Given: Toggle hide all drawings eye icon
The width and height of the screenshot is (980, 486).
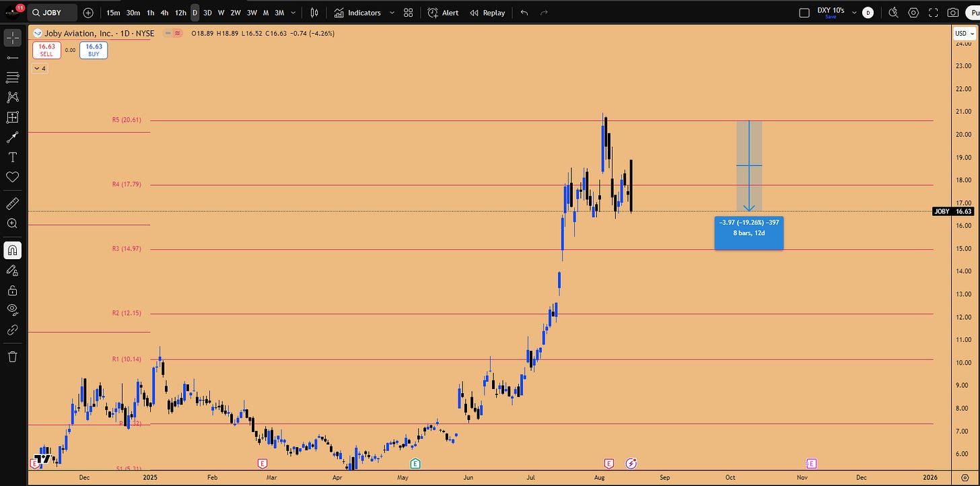Looking at the screenshot, I should [x=12, y=310].
